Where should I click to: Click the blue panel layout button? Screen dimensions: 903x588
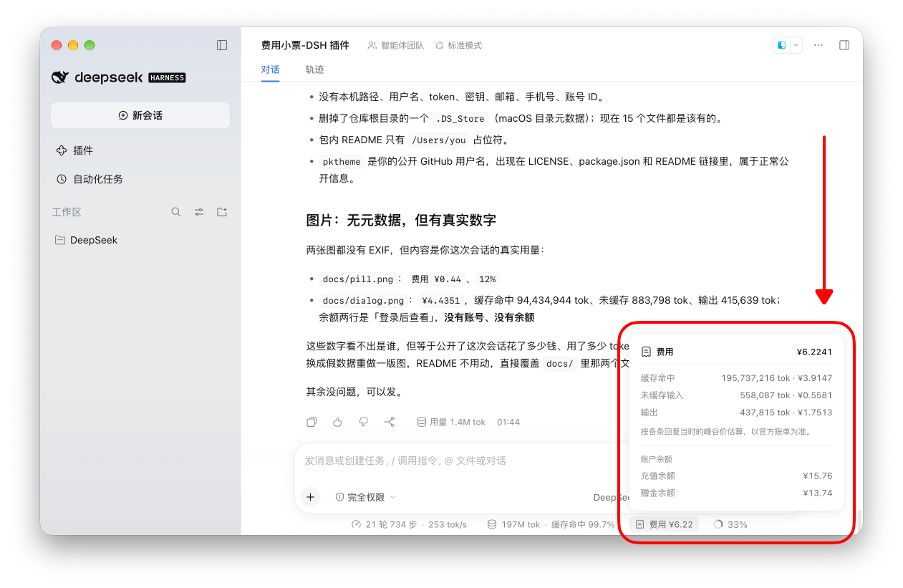[781, 45]
